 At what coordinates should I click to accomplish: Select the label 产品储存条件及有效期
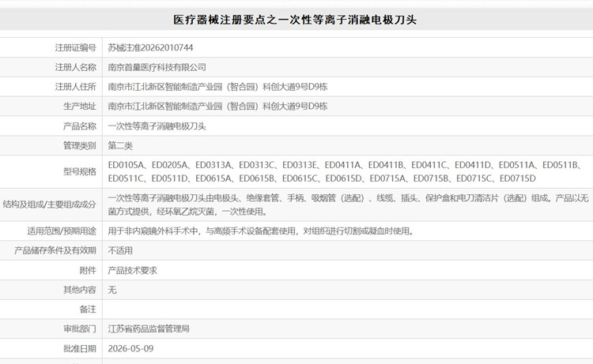[x=55, y=251]
